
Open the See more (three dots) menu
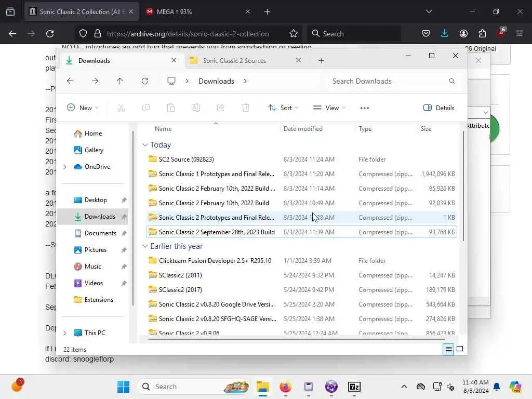click(x=364, y=108)
